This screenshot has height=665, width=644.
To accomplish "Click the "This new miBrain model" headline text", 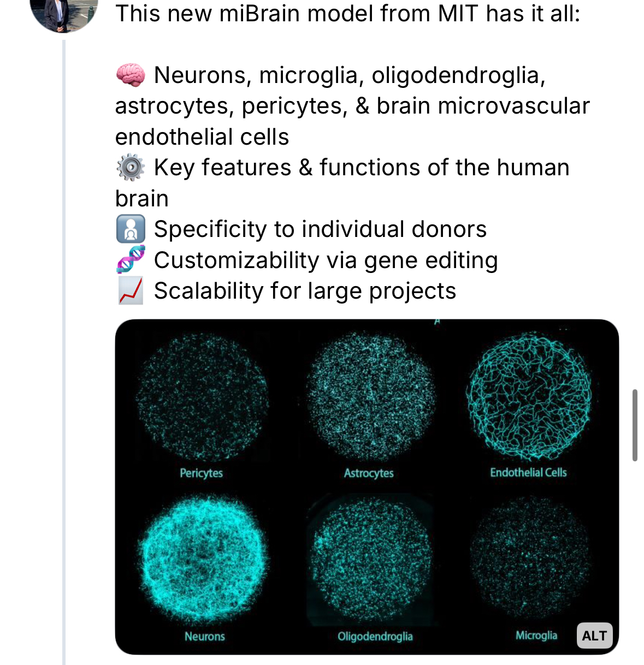I will point(347,14).
